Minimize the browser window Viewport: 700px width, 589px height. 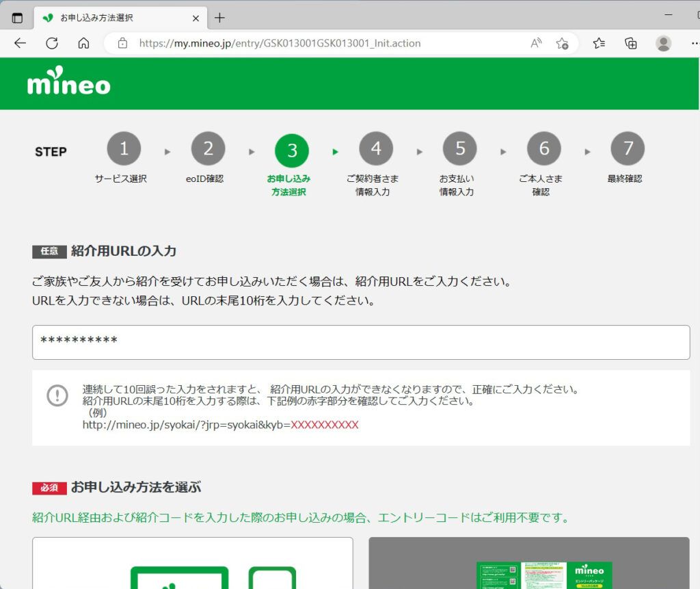click(x=669, y=15)
